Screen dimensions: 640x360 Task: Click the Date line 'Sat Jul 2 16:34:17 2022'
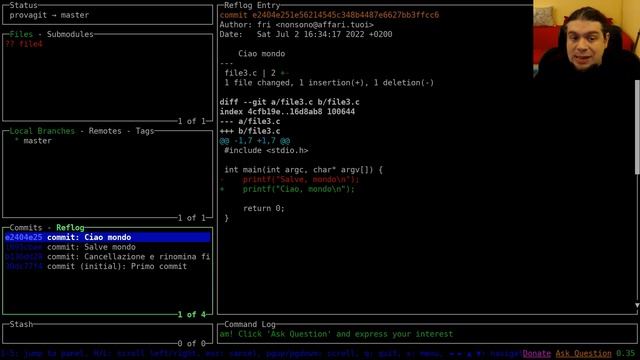(x=306, y=34)
